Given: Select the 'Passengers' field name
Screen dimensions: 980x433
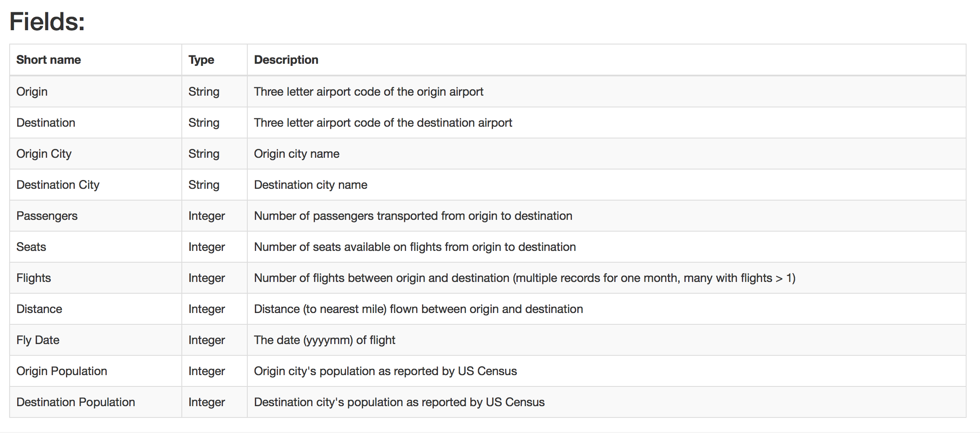Looking at the screenshot, I should pyautogui.click(x=47, y=216).
